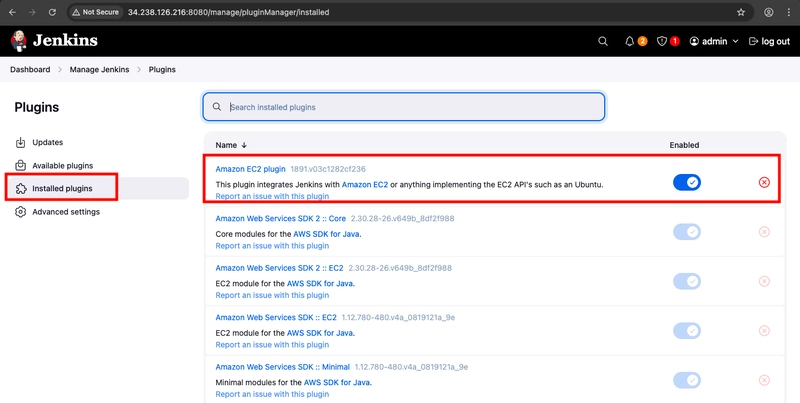This screenshot has width=800, height=403.
Task: Open the Updates section in sidebar
Action: point(47,142)
